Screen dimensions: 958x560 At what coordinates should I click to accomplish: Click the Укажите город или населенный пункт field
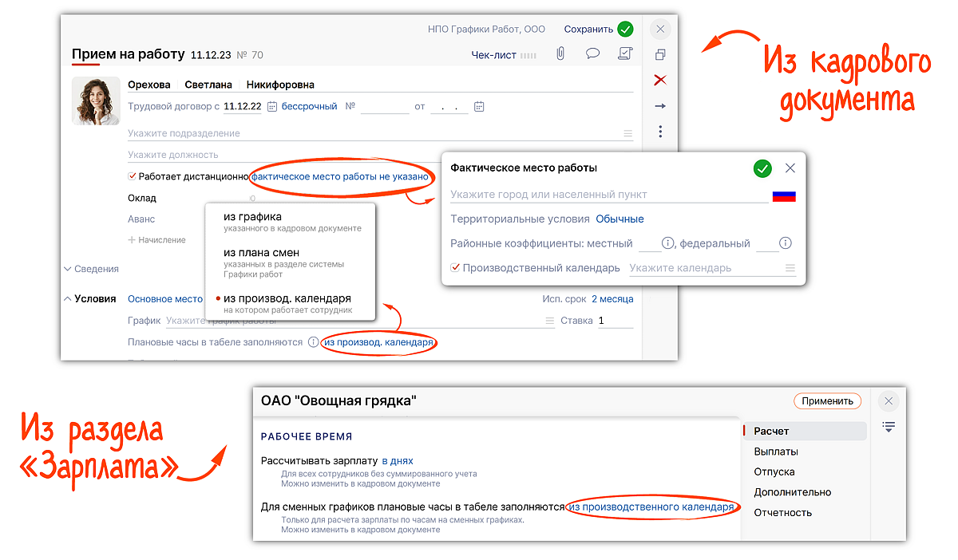coord(607,195)
